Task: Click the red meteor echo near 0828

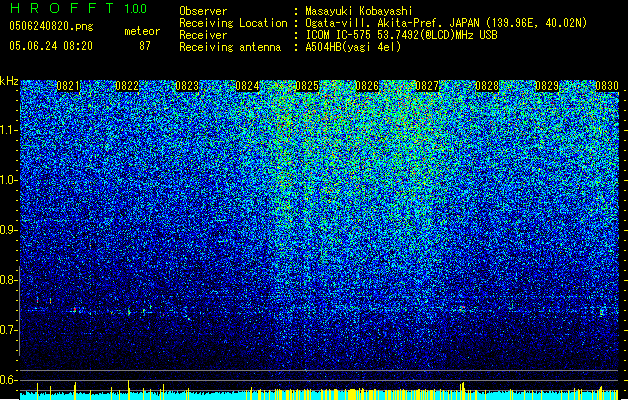Action: tap(462, 309)
